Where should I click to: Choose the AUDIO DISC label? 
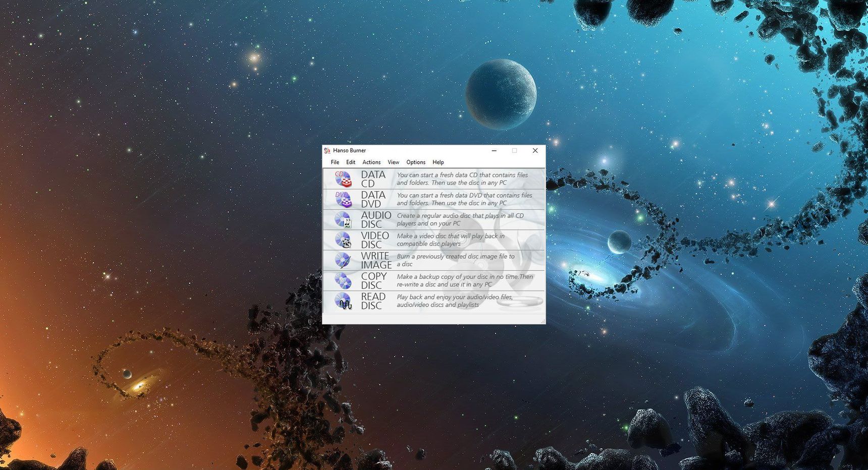click(376, 220)
